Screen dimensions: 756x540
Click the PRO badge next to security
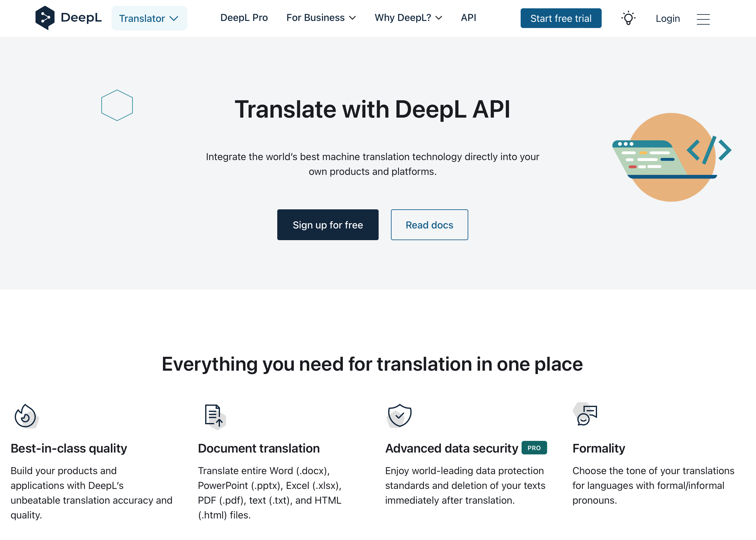pos(534,448)
